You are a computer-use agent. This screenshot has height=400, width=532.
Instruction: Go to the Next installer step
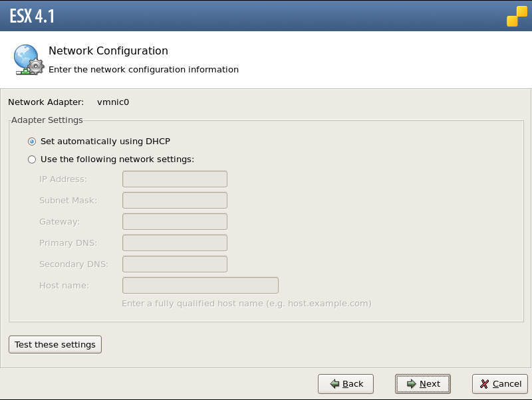coord(423,384)
